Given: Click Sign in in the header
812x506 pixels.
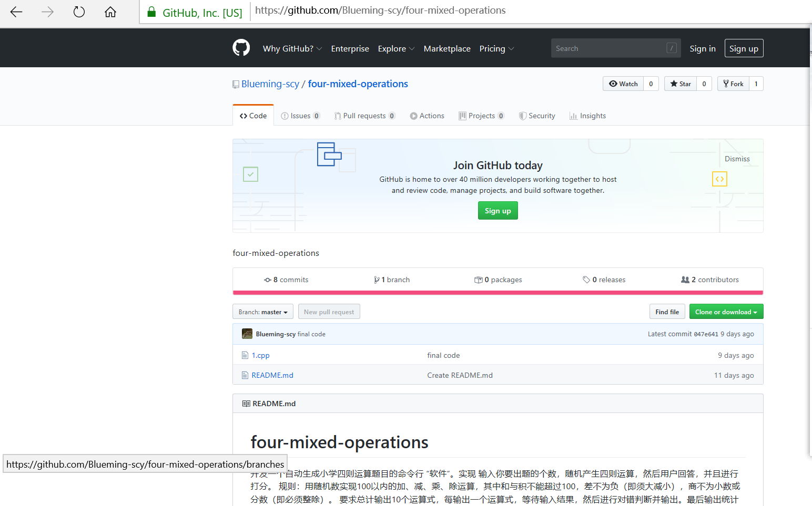Looking at the screenshot, I should coord(703,48).
